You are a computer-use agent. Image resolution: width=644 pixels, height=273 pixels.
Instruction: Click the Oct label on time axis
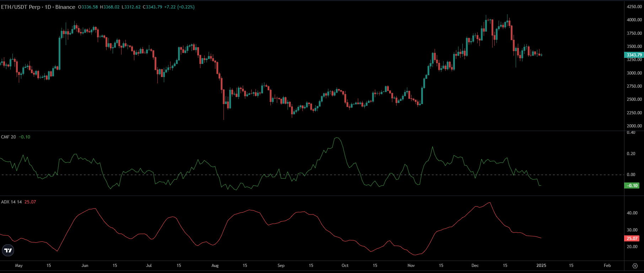(345, 266)
